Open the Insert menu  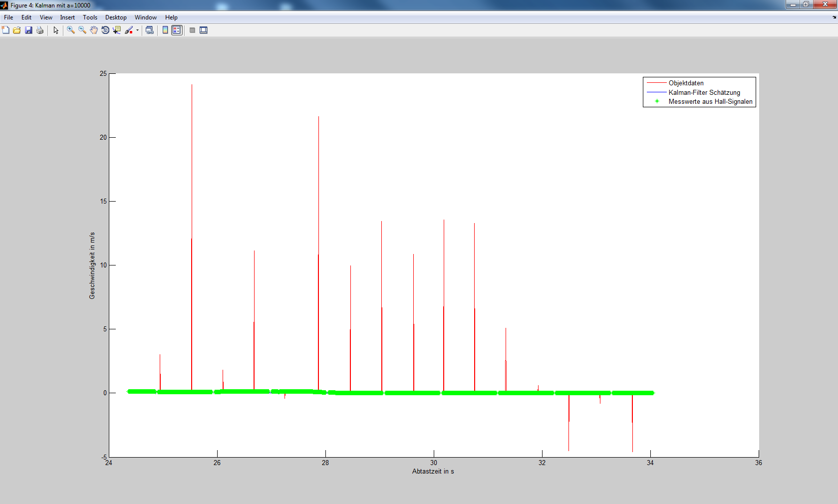pyautogui.click(x=67, y=17)
